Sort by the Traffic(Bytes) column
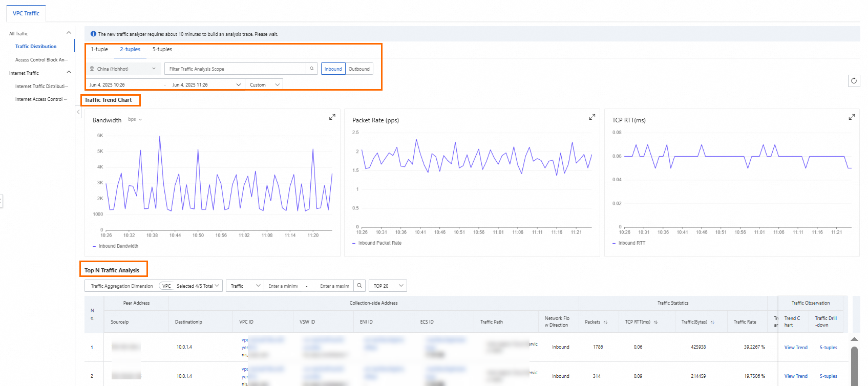Screen dimensions: 868x386 click(x=712, y=323)
